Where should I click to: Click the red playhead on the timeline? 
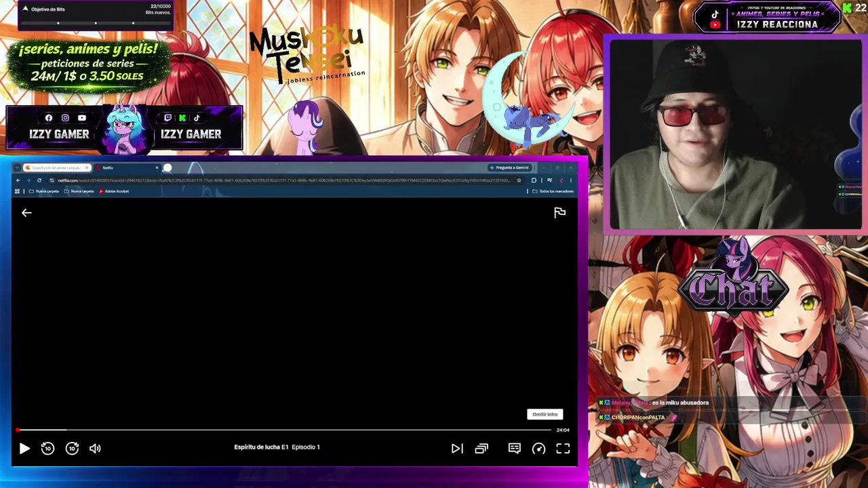(18, 430)
